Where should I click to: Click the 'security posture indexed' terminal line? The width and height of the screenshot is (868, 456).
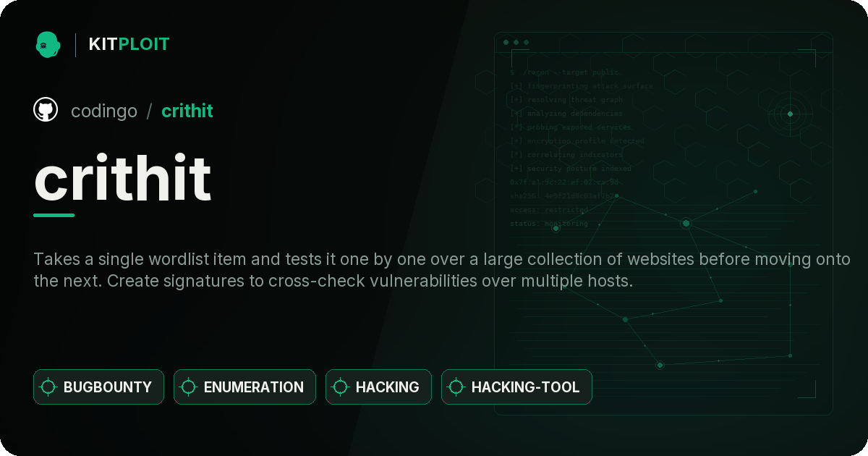(x=570, y=169)
